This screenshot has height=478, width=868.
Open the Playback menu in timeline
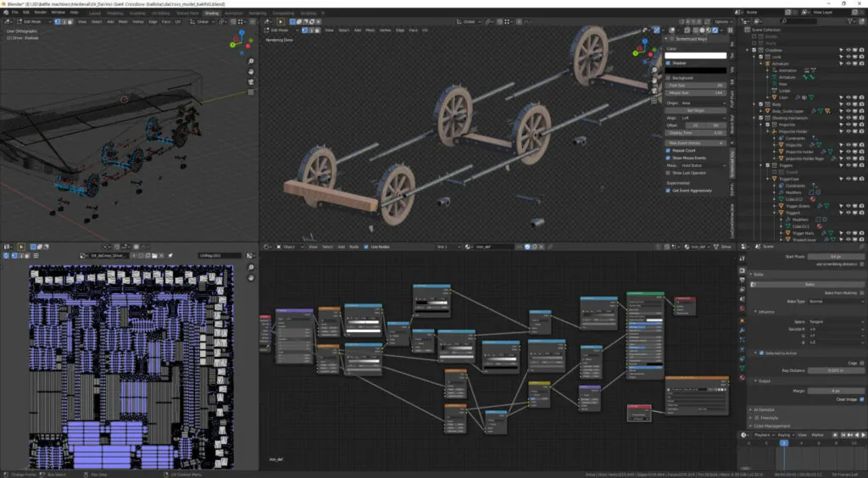(764, 435)
